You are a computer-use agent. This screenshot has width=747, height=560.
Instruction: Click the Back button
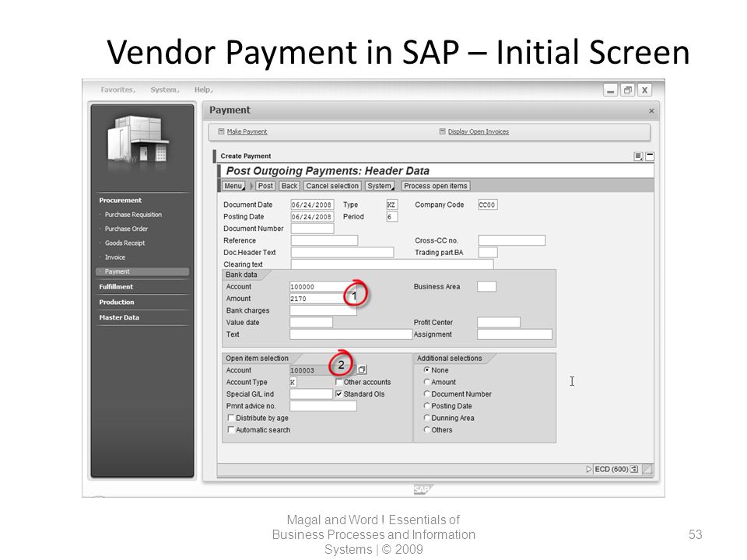(289, 186)
